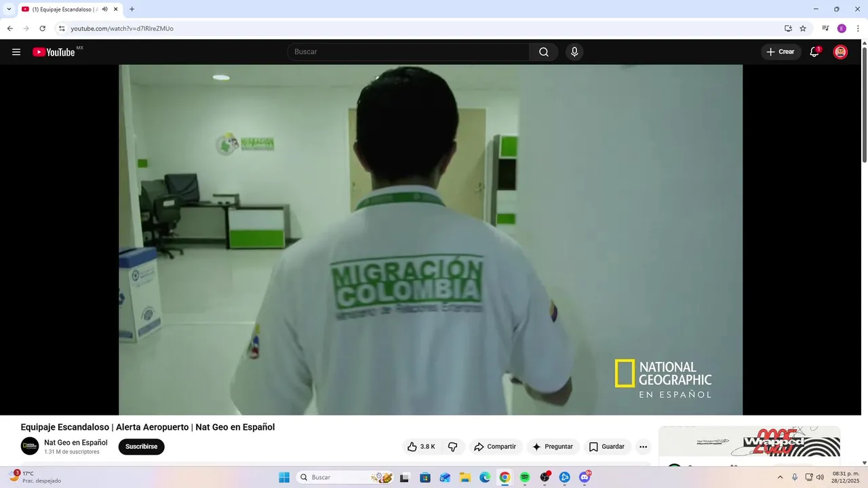Close the Equipaje Escandaloso tab
This screenshot has width=868, height=488.
[116, 9]
